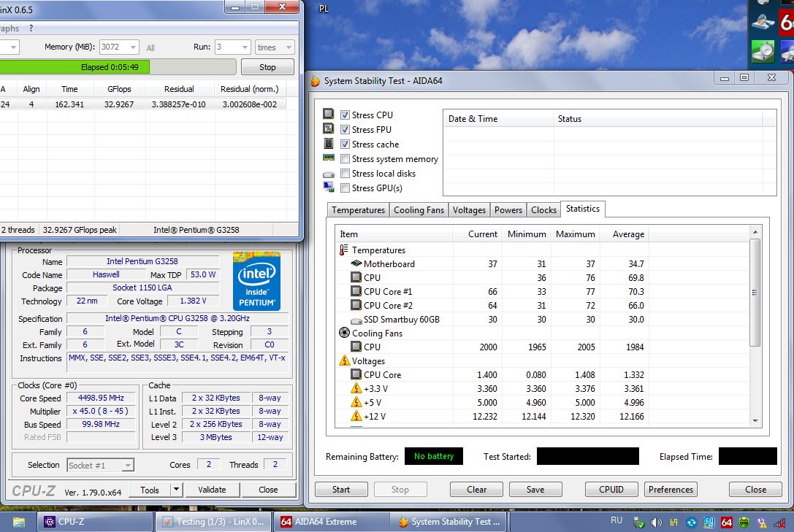The height and width of the screenshot is (532, 794).
Task: Click the yellow 69 temperature tray icon
Action: point(674,523)
